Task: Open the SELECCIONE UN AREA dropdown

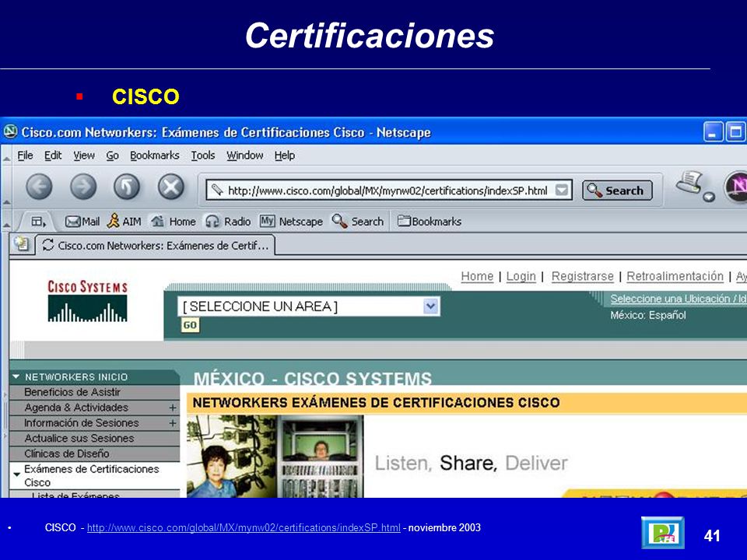Action: (x=309, y=306)
